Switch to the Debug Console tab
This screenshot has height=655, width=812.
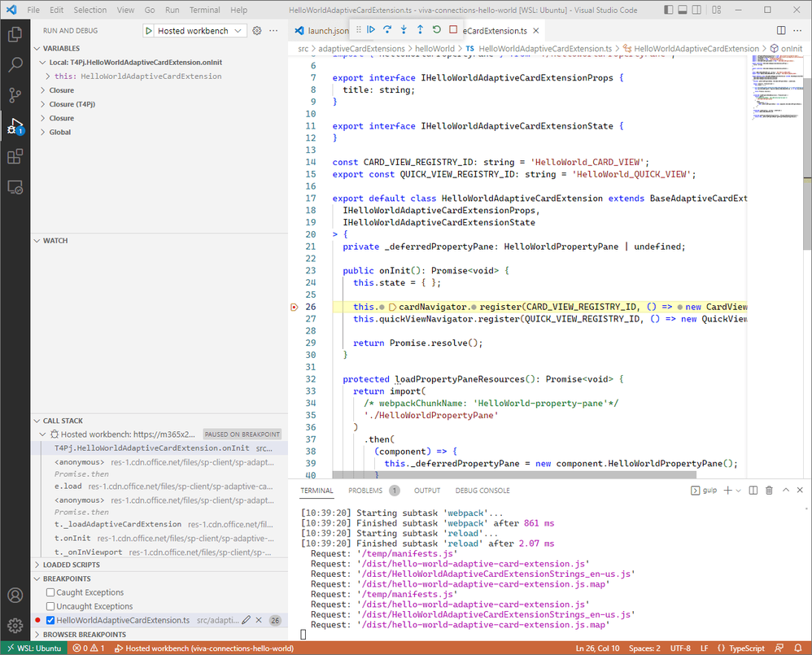(x=482, y=491)
